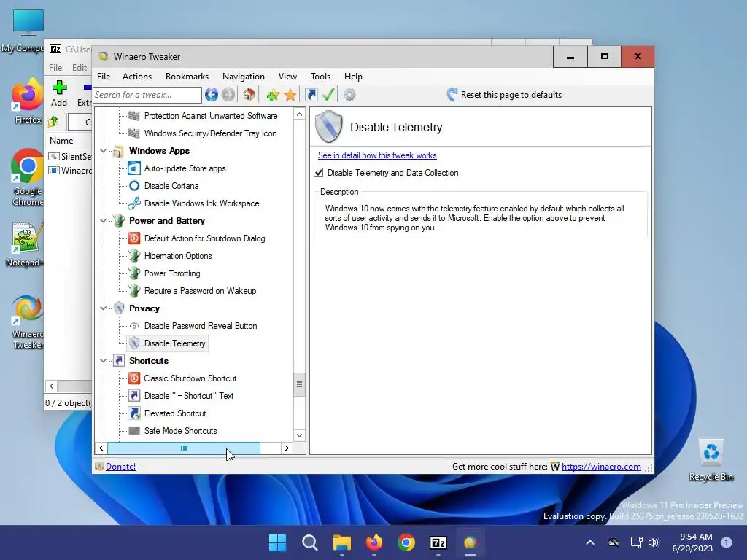Viewport: 747px width, 560px height.
Task: Click the shortcut arrow toolbar icon
Action: pyautogui.click(x=311, y=95)
